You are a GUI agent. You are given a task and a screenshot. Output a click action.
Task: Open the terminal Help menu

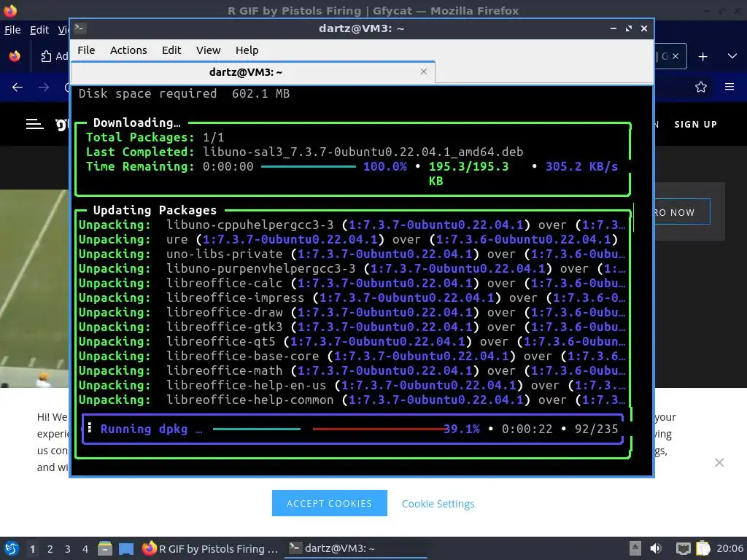point(247,50)
